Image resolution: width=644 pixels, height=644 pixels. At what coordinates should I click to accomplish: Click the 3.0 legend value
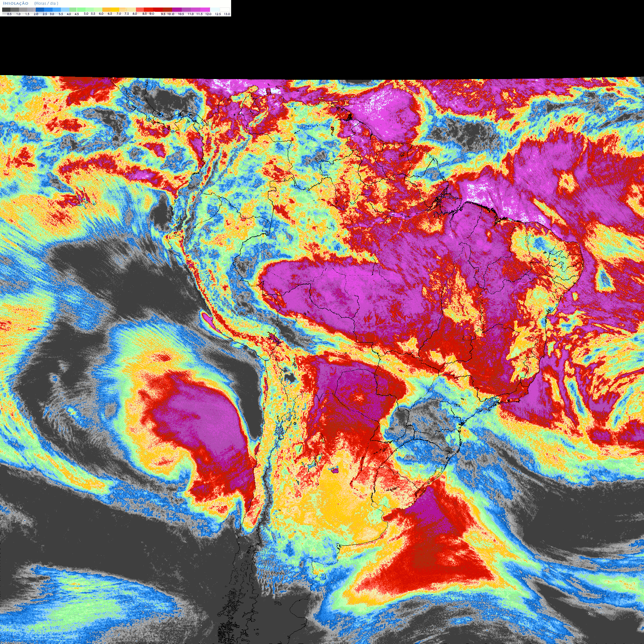tap(52, 14)
